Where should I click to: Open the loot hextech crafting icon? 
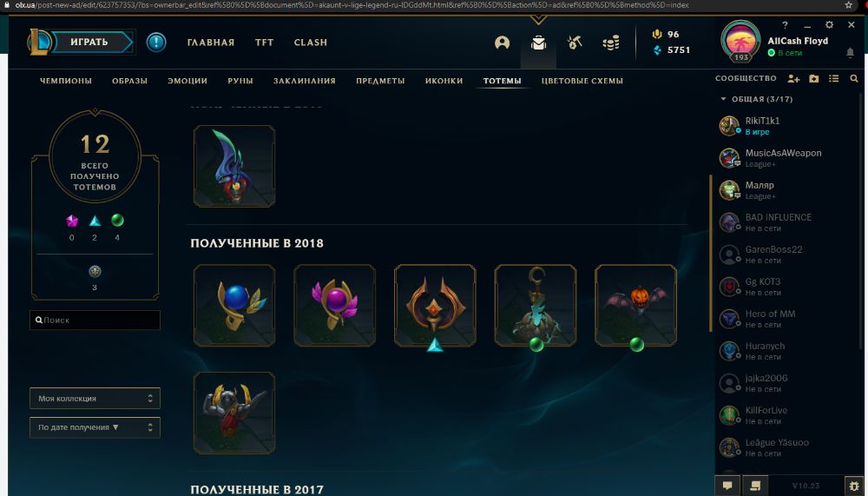pos(575,43)
